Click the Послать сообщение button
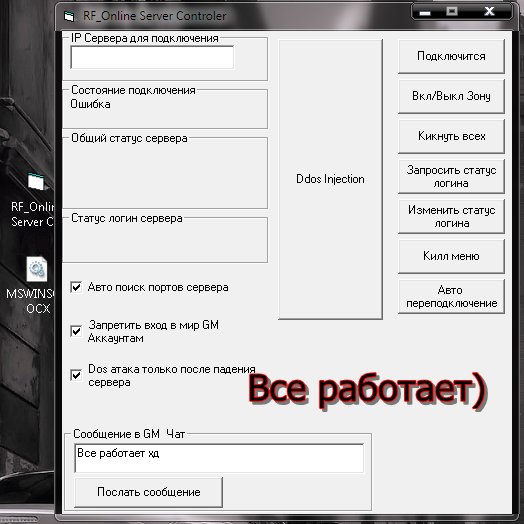This screenshot has width=524, height=524. [148, 492]
